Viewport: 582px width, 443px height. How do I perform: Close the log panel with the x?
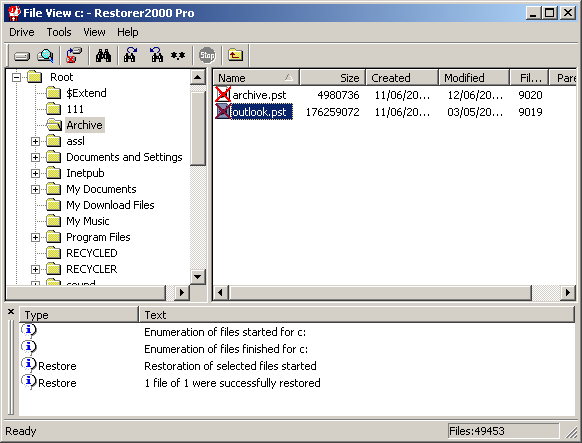[11, 312]
